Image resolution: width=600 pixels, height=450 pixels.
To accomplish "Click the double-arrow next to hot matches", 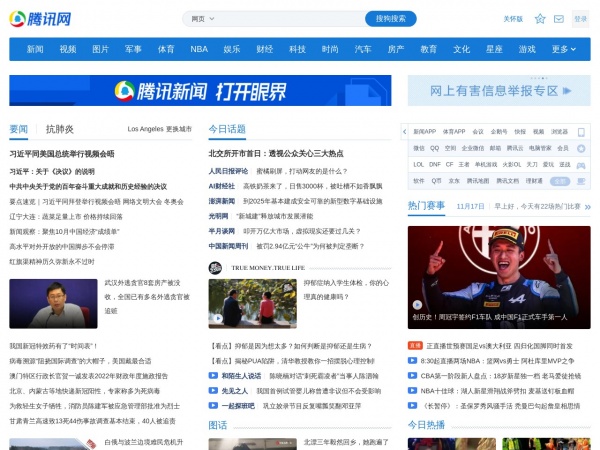I will 588,206.
